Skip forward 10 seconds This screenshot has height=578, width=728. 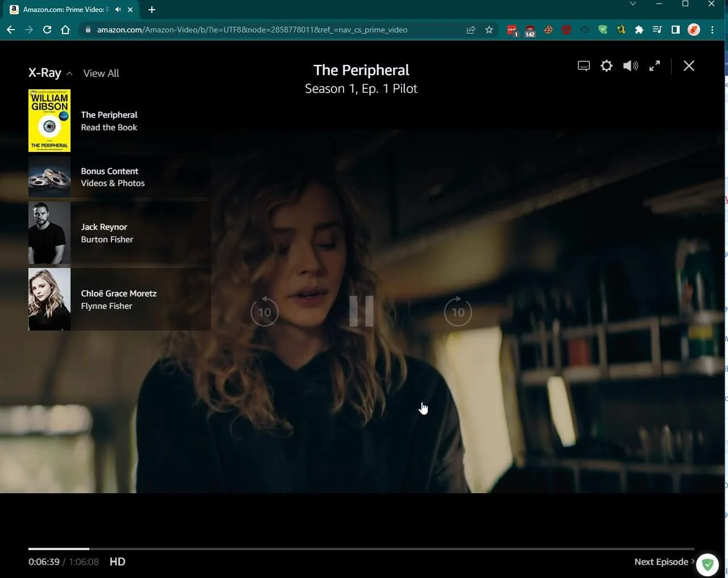[x=458, y=312]
